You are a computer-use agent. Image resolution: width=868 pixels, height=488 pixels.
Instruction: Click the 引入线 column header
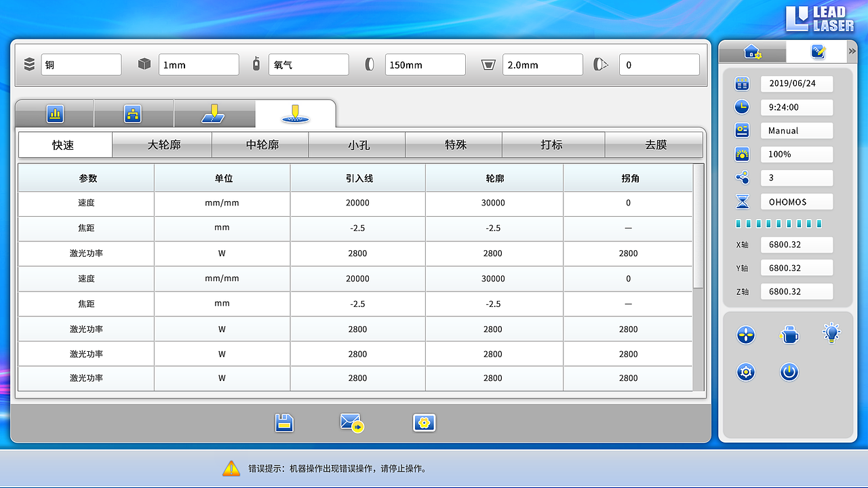pyautogui.click(x=358, y=178)
